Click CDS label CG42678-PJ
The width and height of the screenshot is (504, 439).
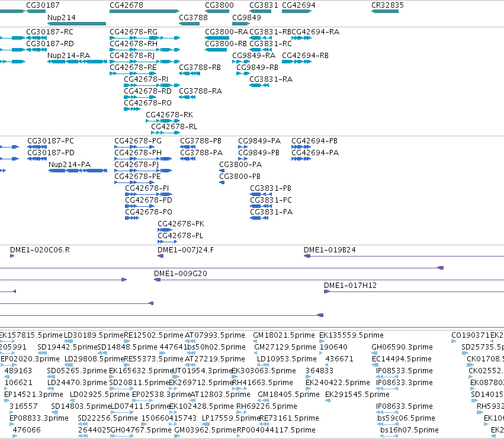tap(137, 165)
